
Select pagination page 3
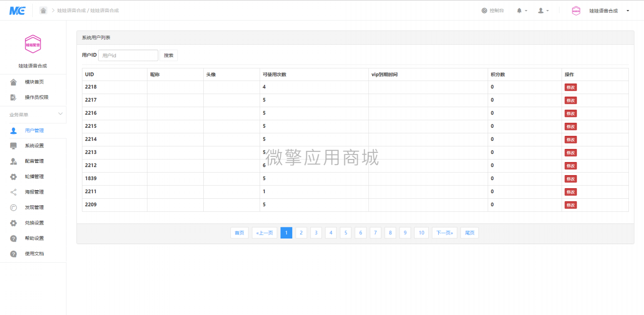[x=316, y=232]
